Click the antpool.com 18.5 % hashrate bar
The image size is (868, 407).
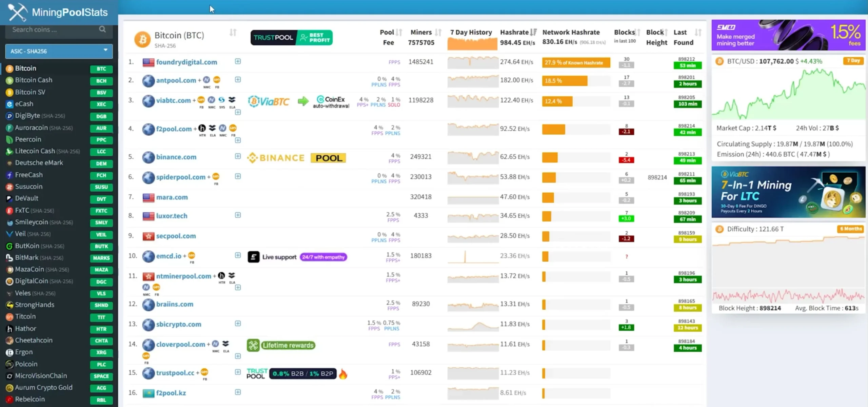point(565,81)
